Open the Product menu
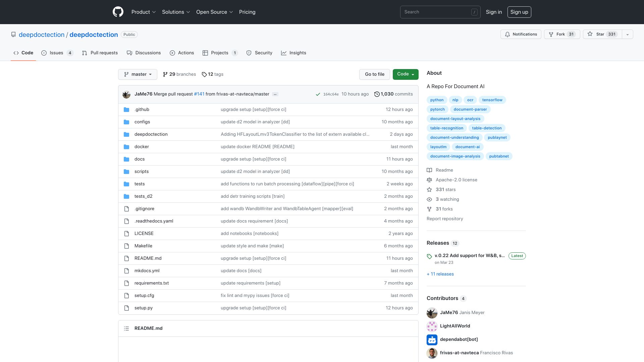Screen dimensions: 644x362 (144, 12)
